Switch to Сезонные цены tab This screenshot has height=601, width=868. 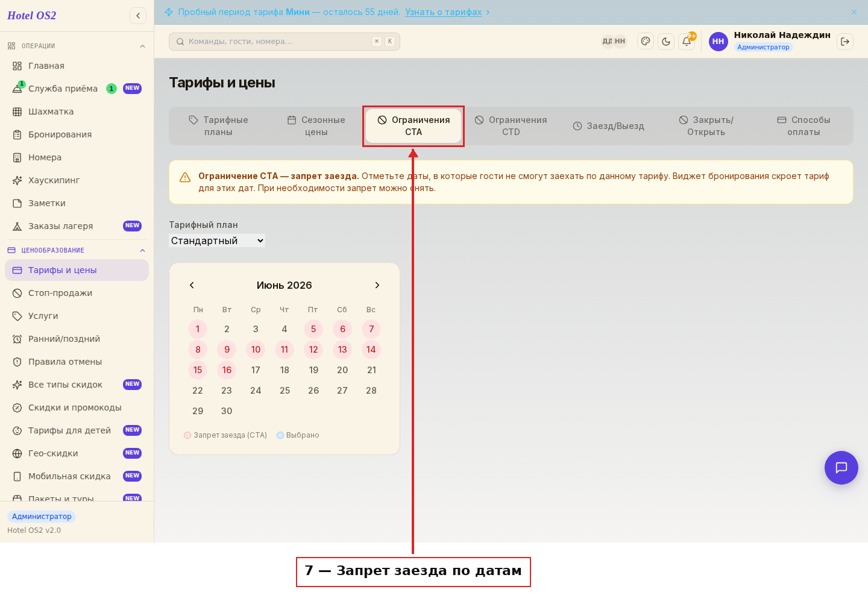pos(316,126)
